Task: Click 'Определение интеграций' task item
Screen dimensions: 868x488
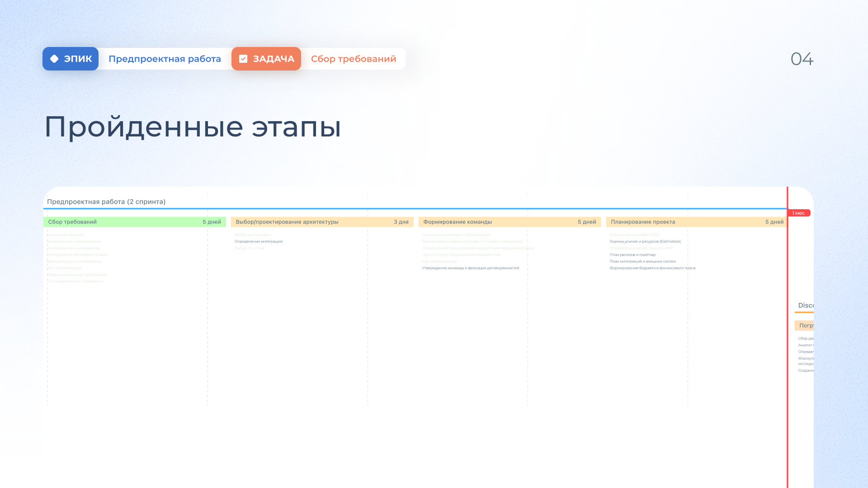Action: [259, 241]
